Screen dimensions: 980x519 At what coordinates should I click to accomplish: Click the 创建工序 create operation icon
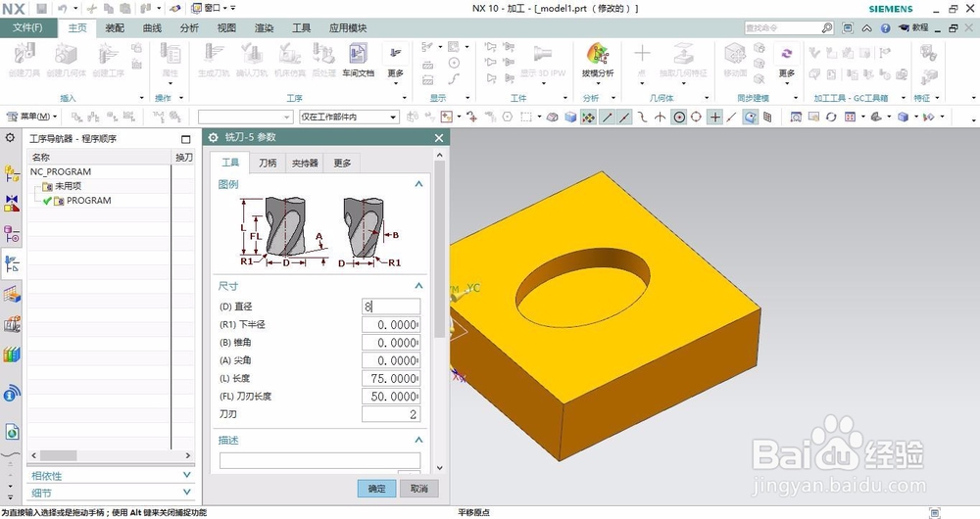pos(108,60)
